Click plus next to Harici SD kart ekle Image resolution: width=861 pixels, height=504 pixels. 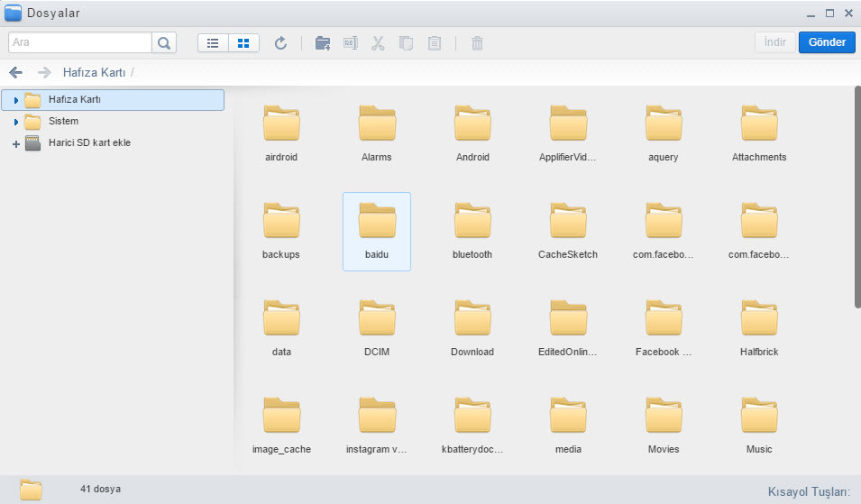click(16, 143)
